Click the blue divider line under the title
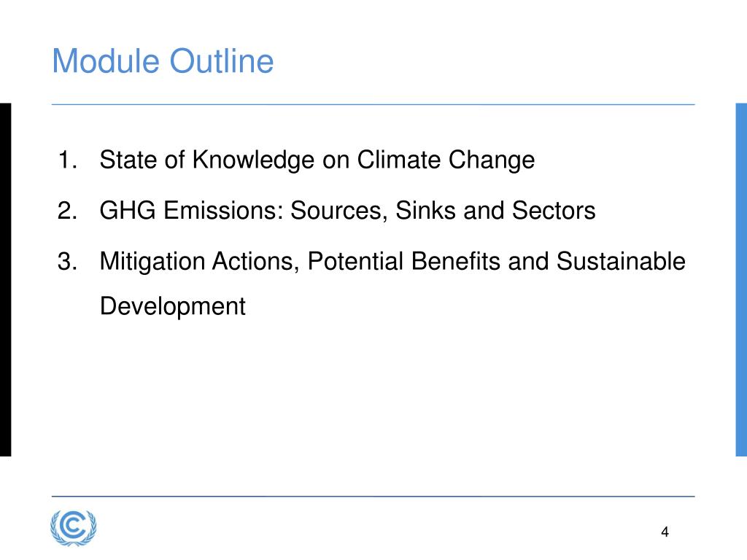 [373, 104]
